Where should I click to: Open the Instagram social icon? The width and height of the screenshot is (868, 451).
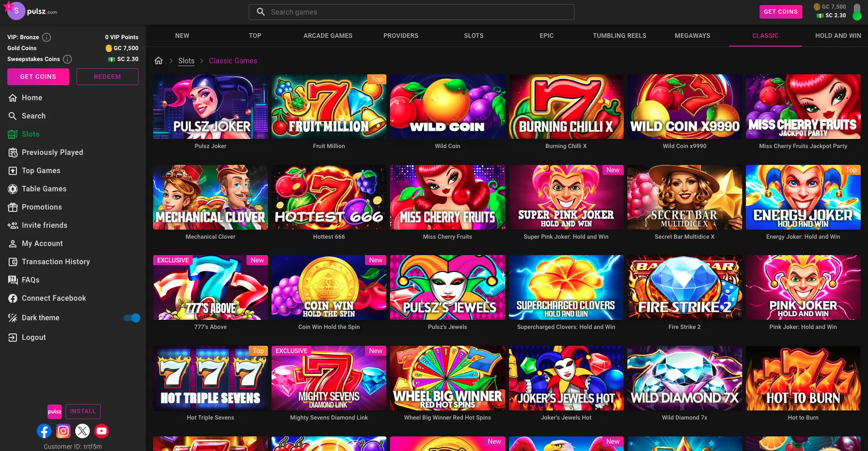coord(63,431)
